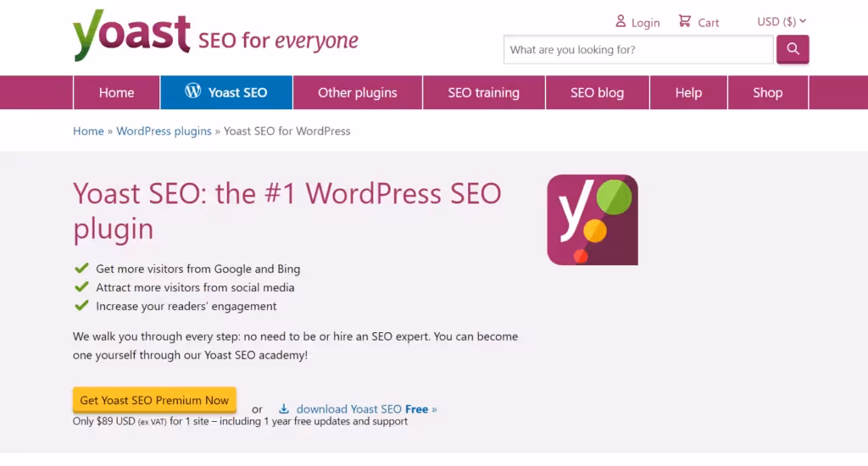Click the Home breadcrumb link
The width and height of the screenshot is (868, 466).
pyautogui.click(x=88, y=131)
